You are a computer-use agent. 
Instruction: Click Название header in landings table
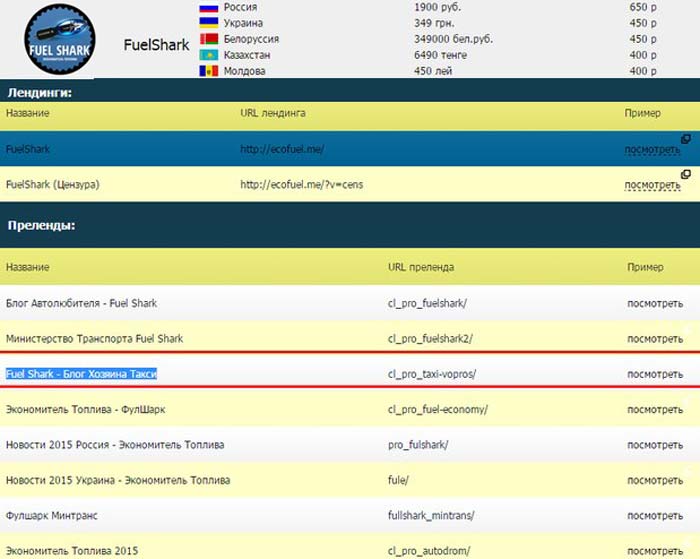point(28,113)
